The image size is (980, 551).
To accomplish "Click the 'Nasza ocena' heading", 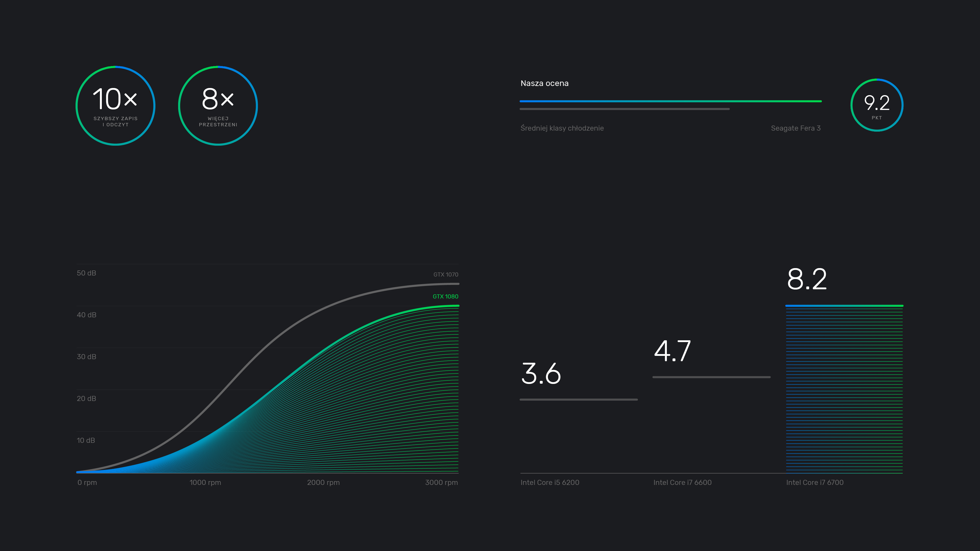I will point(544,83).
